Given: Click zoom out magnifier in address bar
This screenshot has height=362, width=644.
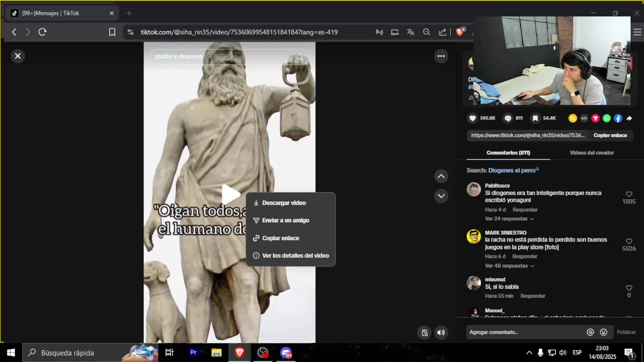Looking at the screenshot, I should pos(427,32).
